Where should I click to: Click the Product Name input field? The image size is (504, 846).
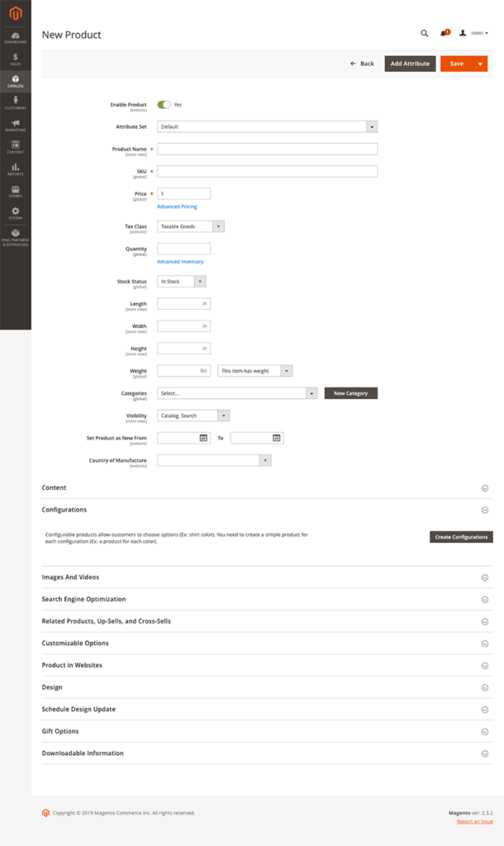[267, 150]
